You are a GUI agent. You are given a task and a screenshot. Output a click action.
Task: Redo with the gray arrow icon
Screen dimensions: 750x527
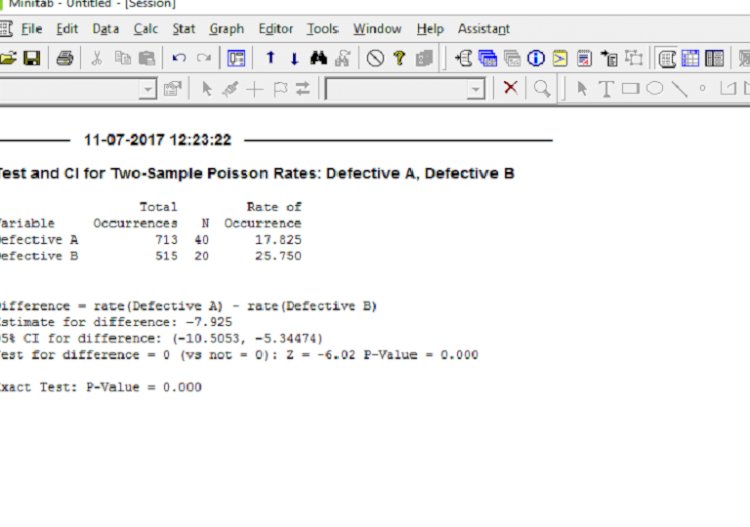(x=204, y=58)
